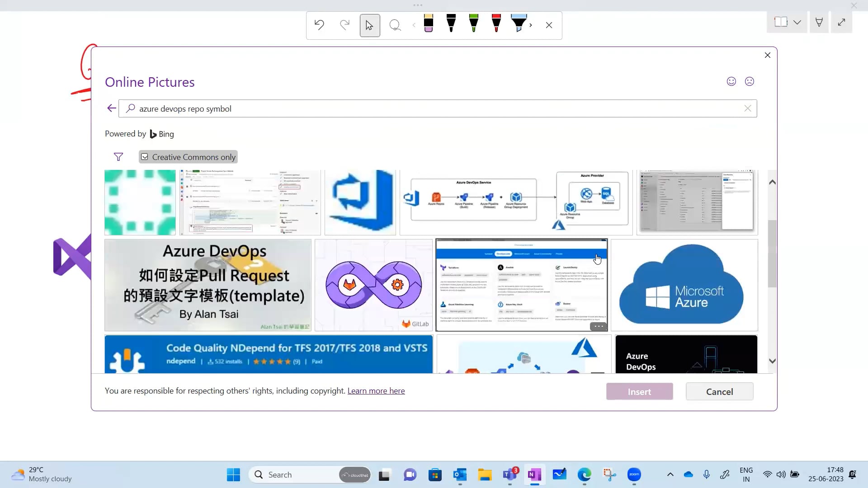868x488 pixels.
Task: Undo the last ink stroke
Action: [x=319, y=25]
